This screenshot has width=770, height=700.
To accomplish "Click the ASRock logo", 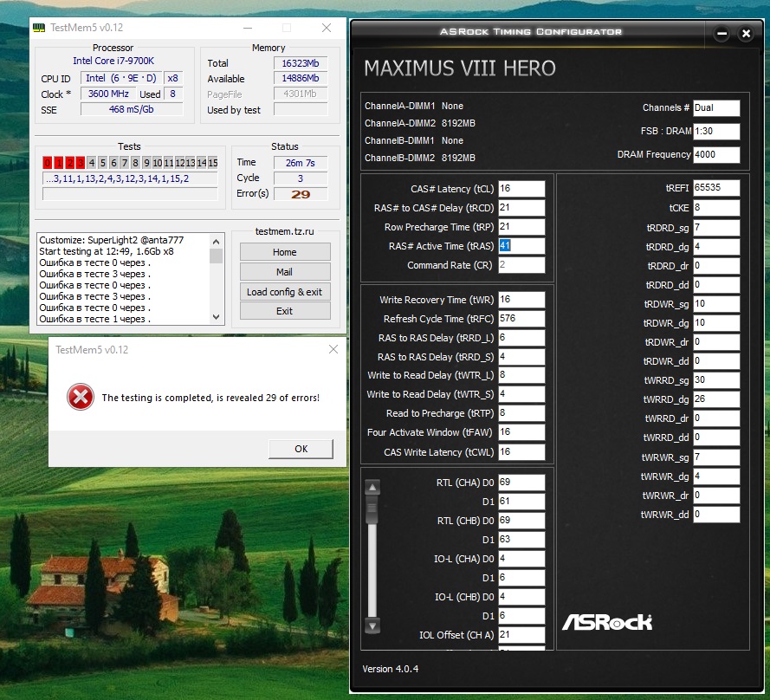I will (607, 622).
